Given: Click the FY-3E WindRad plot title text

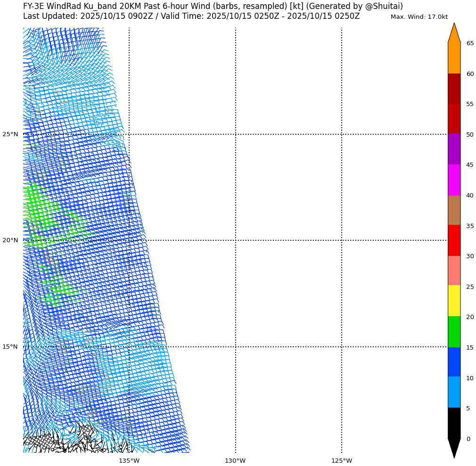Looking at the screenshot, I should [x=213, y=6].
